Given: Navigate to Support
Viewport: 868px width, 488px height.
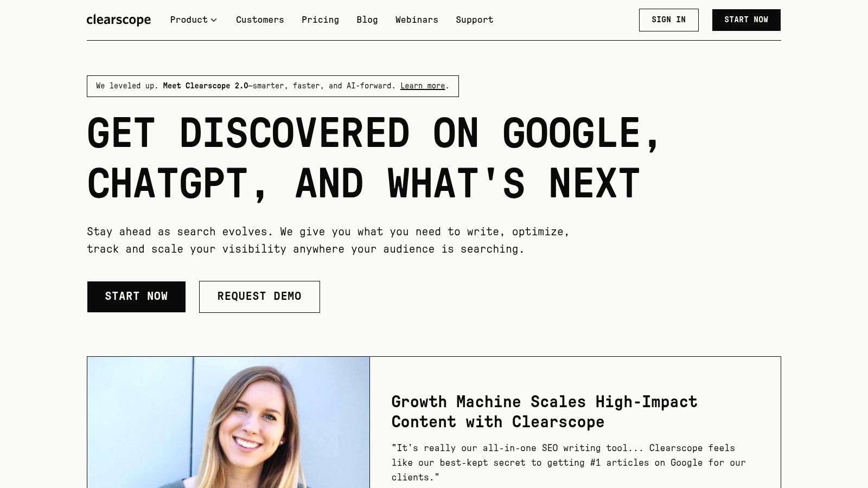Looking at the screenshot, I should pyautogui.click(x=475, y=20).
